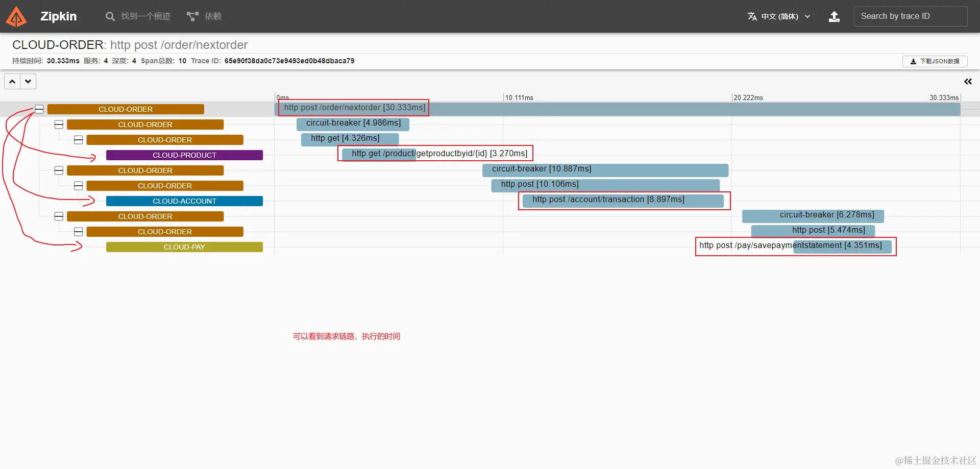Image resolution: width=980 pixels, height=469 pixels.
Task: Click the expand-all down chevron button
Action: click(28, 81)
